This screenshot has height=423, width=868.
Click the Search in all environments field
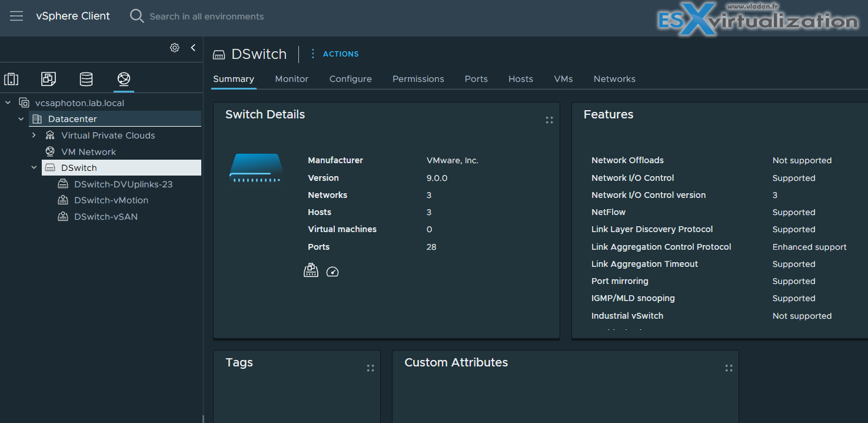[x=207, y=16]
